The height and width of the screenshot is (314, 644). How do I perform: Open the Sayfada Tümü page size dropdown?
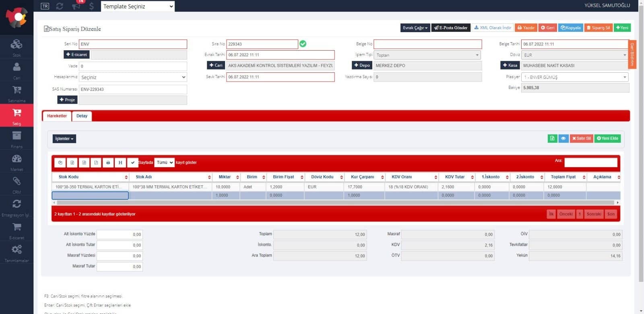coord(164,162)
